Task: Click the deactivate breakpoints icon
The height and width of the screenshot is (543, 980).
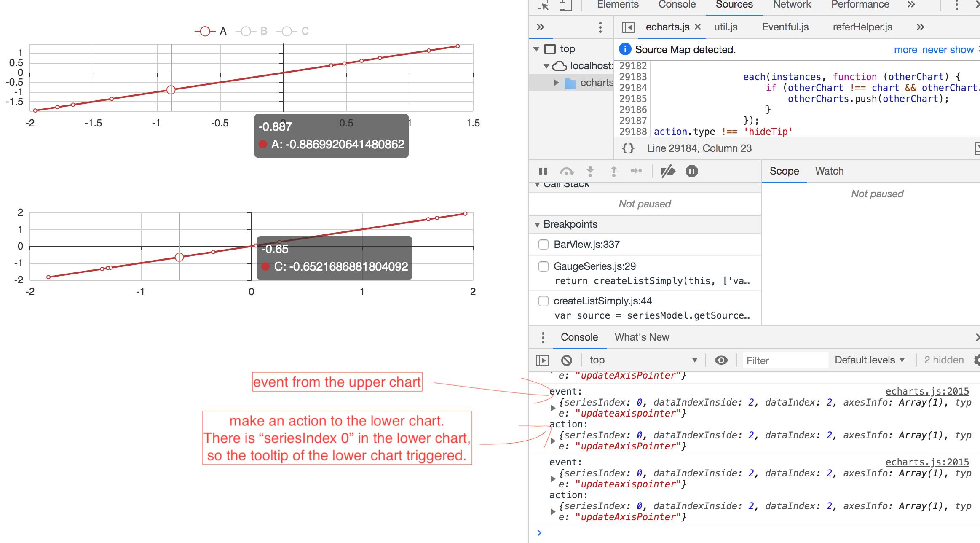Action: point(668,171)
